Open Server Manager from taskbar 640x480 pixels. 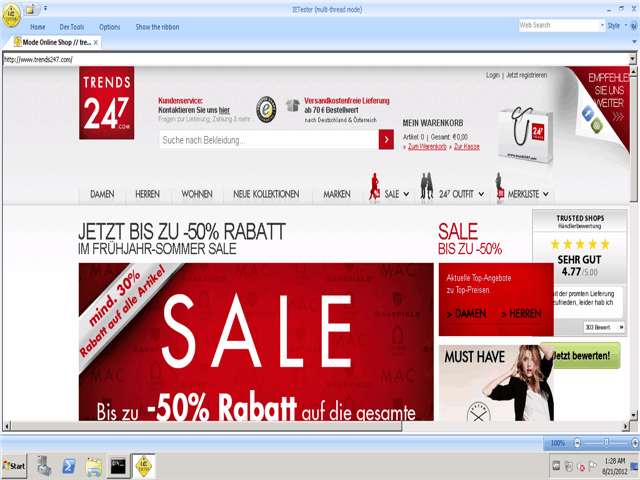[44, 466]
